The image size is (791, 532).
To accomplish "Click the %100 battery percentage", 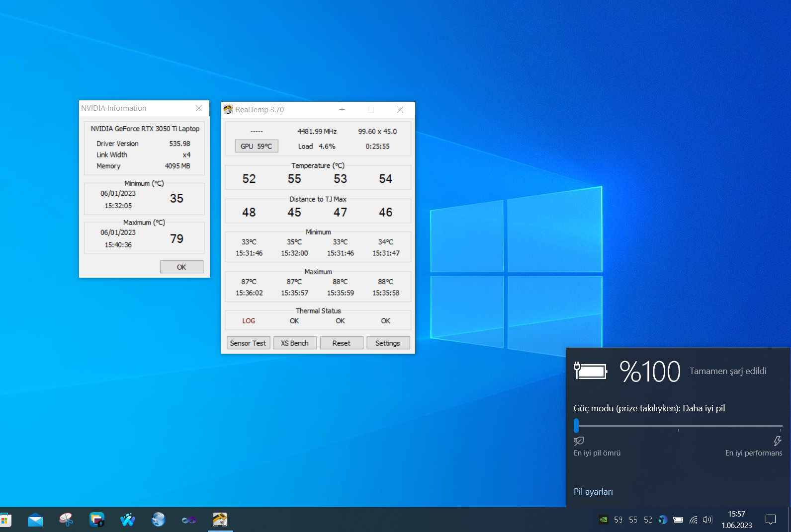I will [650, 372].
